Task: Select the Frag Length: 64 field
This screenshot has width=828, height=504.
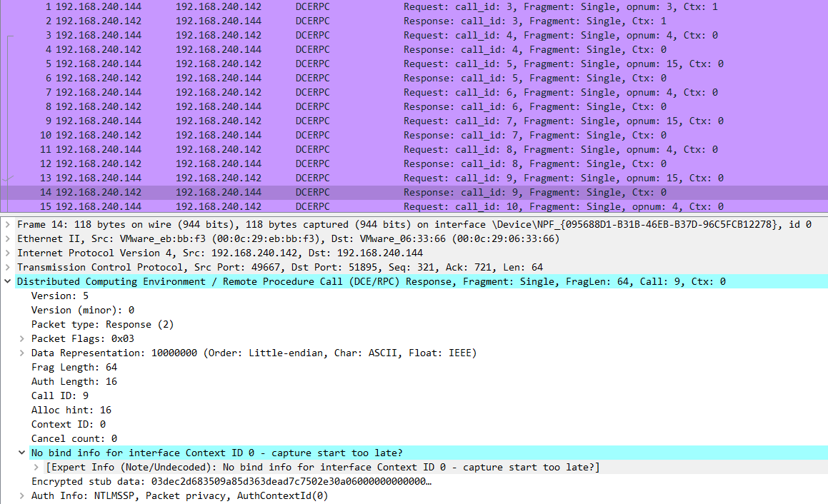Action: point(74,367)
